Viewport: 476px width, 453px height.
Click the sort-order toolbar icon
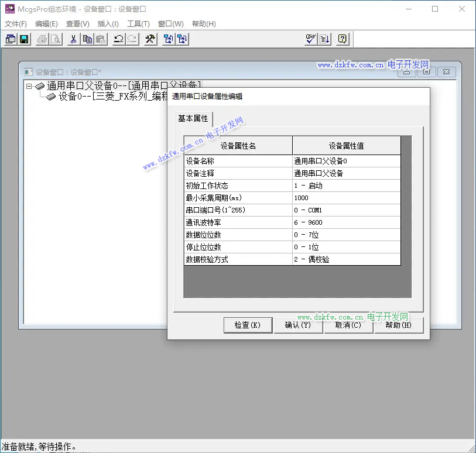coord(324,39)
